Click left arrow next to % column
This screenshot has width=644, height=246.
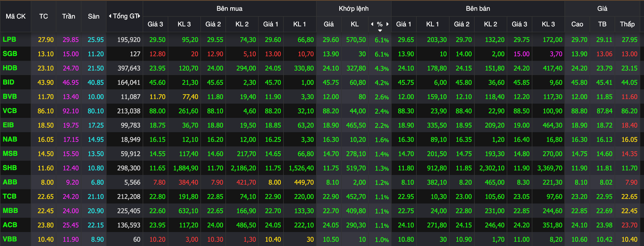(x=372, y=24)
